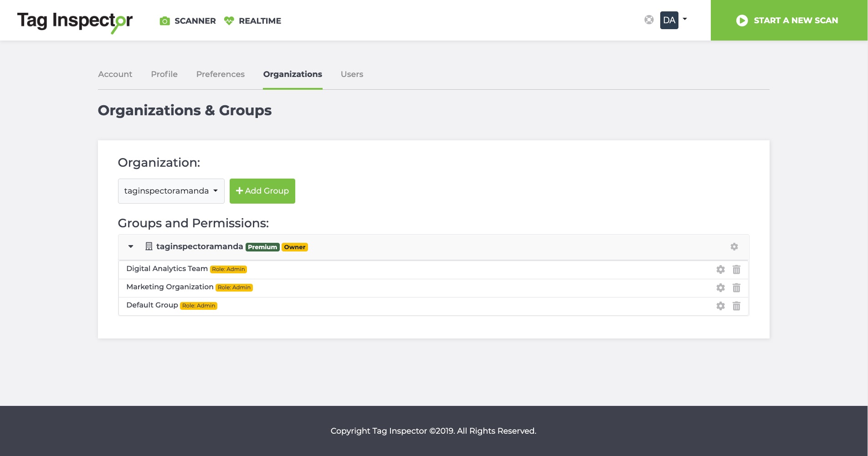The height and width of the screenshot is (456, 868).
Task: Start a new scan
Action: [789, 20]
